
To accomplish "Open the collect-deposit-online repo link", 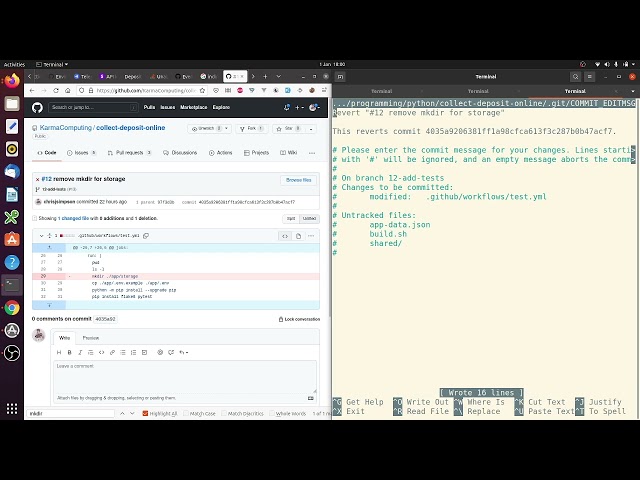I will tap(131, 128).
